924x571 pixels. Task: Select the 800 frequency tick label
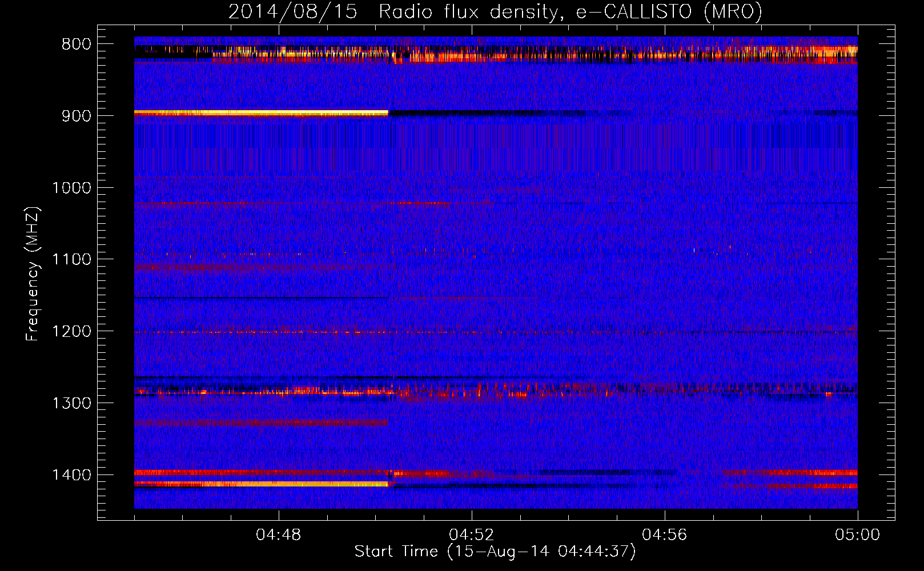pyautogui.click(x=77, y=45)
